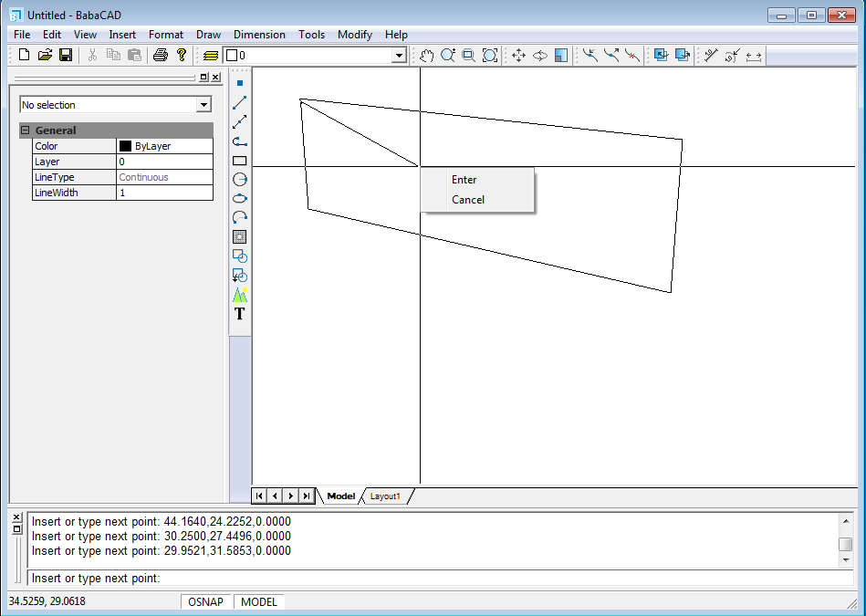Choose Cancel from the context menu

pyautogui.click(x=468, y=200)
